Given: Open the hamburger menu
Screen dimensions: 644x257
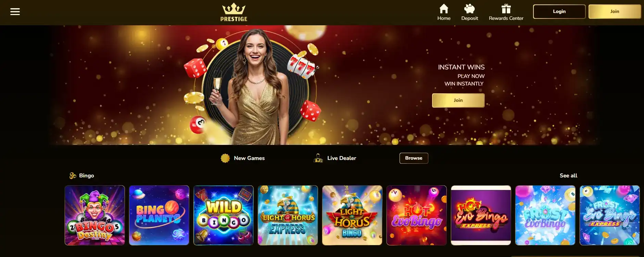Looking at the screenshot, I should point(15,12).
